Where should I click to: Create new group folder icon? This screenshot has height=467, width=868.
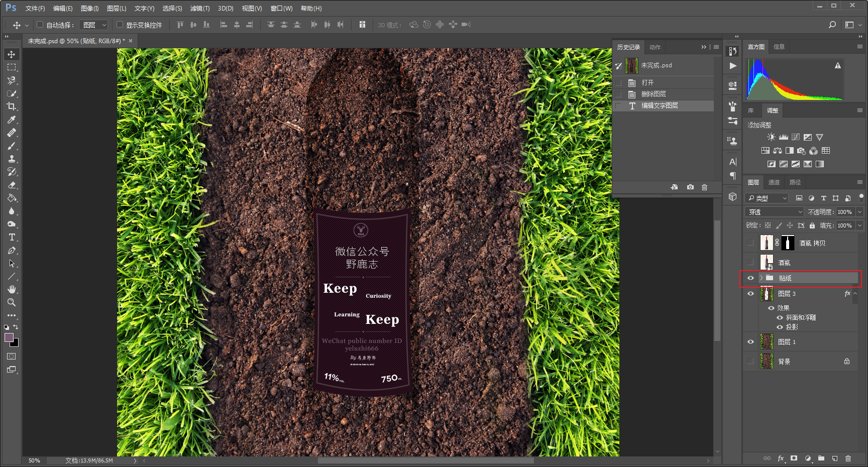821,458
